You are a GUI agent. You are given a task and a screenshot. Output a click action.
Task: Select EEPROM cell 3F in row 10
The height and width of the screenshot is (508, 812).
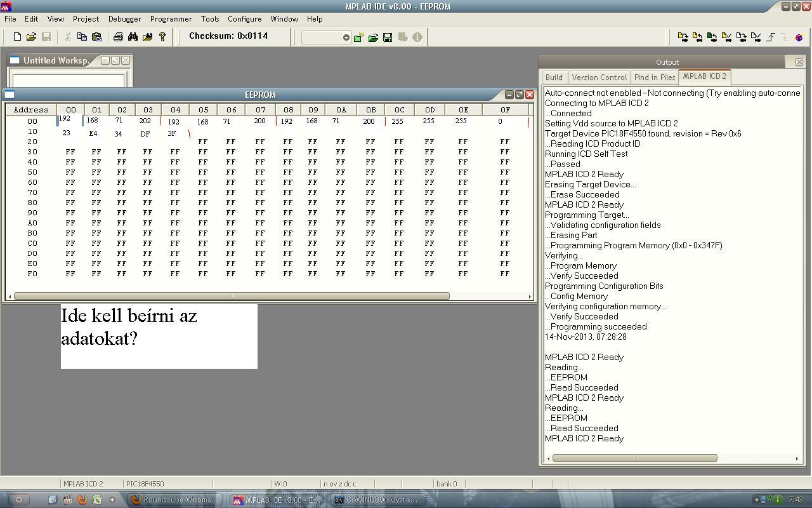point(172,133)
